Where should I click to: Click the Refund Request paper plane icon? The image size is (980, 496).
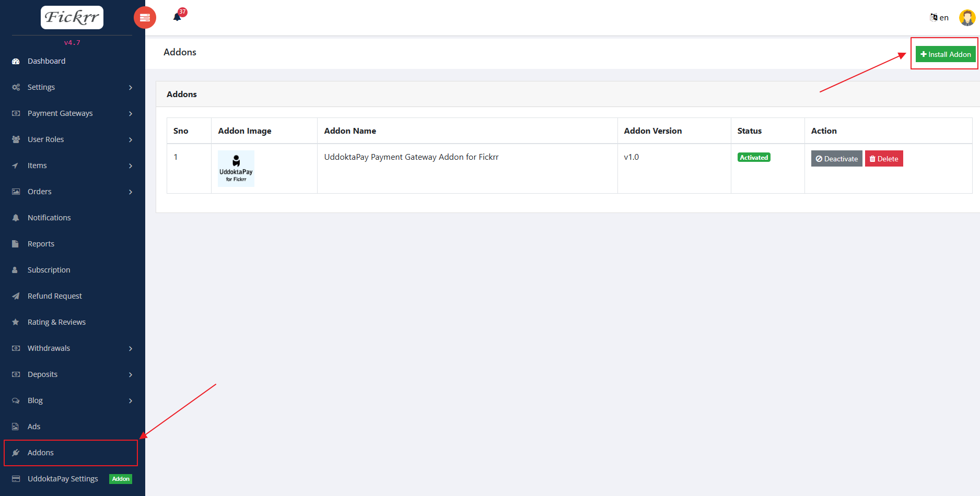click(16, 296)
